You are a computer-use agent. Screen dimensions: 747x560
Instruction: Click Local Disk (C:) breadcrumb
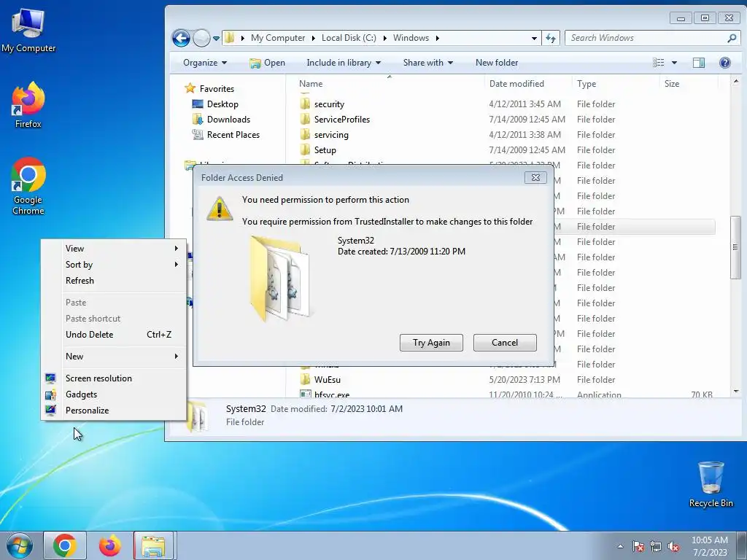tap(349, 38)
